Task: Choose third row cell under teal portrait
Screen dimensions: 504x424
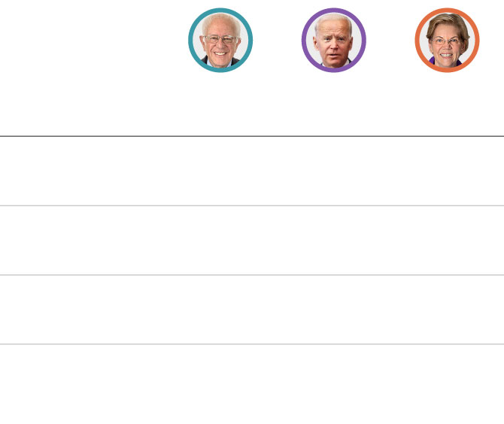Action: coord(220,310)
